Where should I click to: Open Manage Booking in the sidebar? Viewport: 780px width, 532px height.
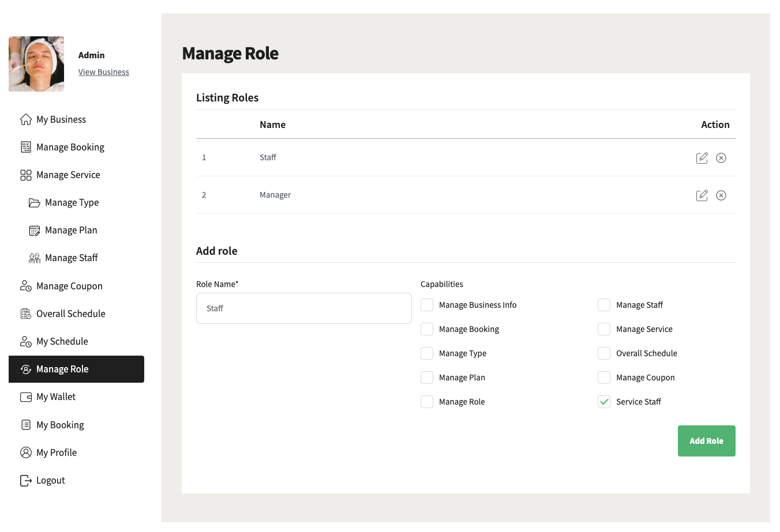[70, 148]
